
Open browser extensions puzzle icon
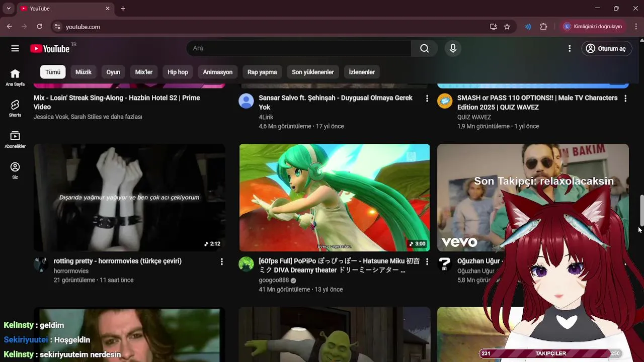(543, 27)
